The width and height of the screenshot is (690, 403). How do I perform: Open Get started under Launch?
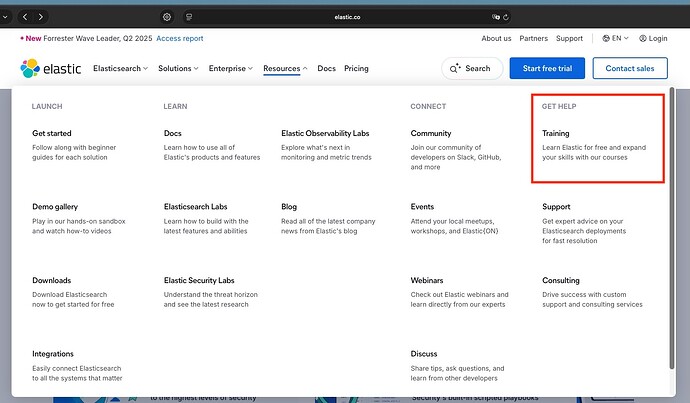pos(51,133)
